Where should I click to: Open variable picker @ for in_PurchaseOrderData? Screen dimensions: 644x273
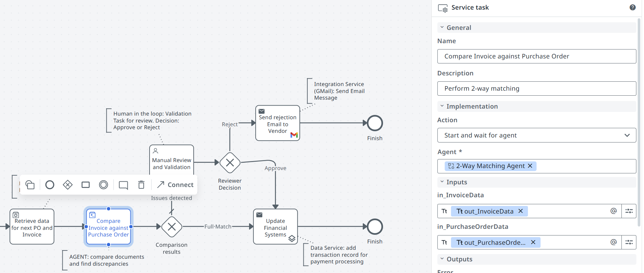coord(613,242)
